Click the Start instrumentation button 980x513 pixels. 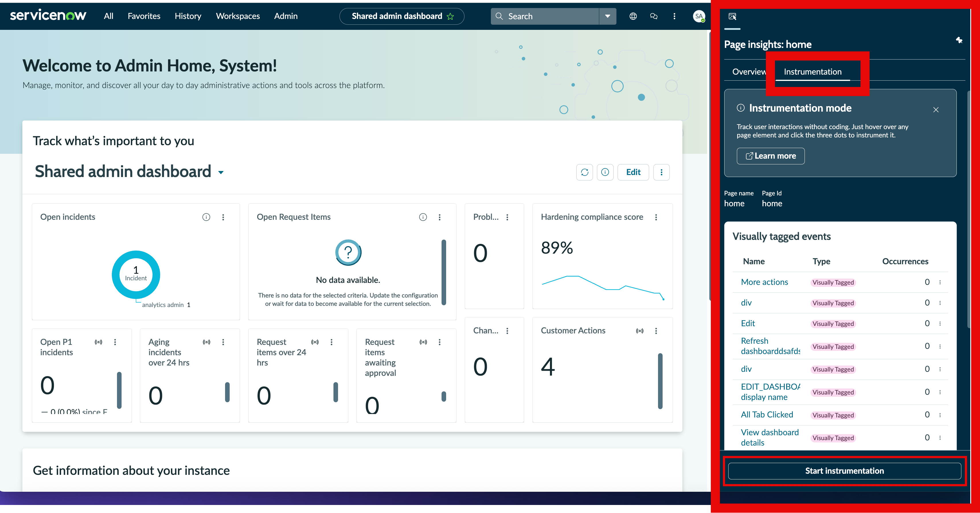click(844, 471)
